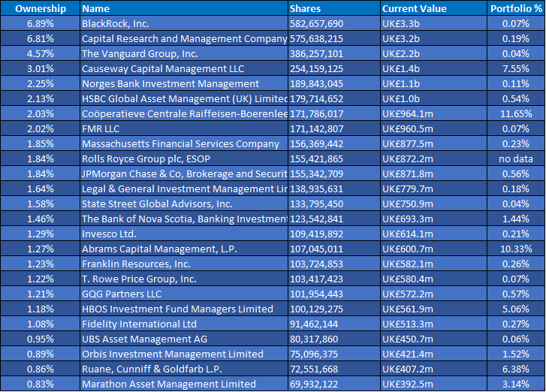
Task: Click the 1.18% ownership value
Action: [41, 309]
